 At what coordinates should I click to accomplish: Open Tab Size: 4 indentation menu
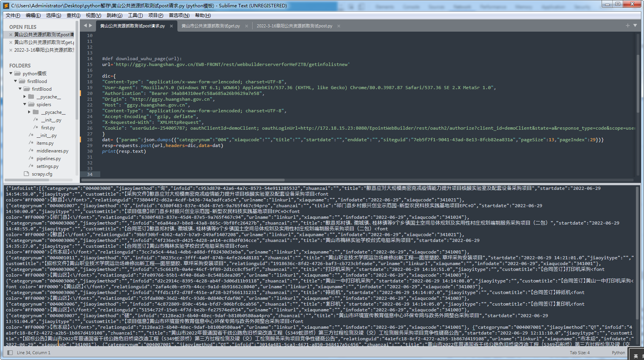[580, 353]
